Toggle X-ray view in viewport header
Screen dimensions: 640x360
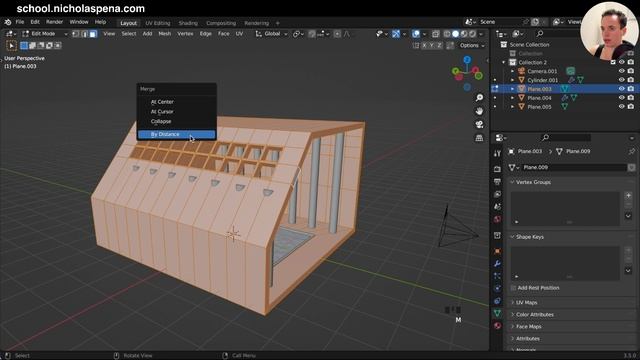(436, 34)
